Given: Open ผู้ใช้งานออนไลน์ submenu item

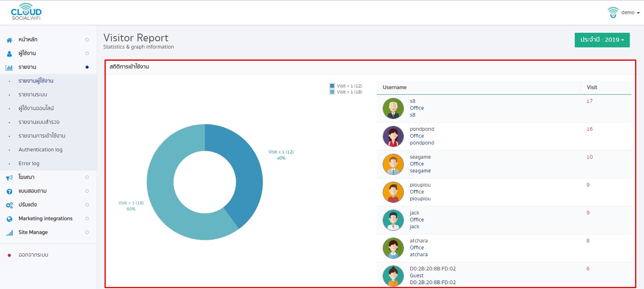Looking at the screenshot, I should coord(36,108).
